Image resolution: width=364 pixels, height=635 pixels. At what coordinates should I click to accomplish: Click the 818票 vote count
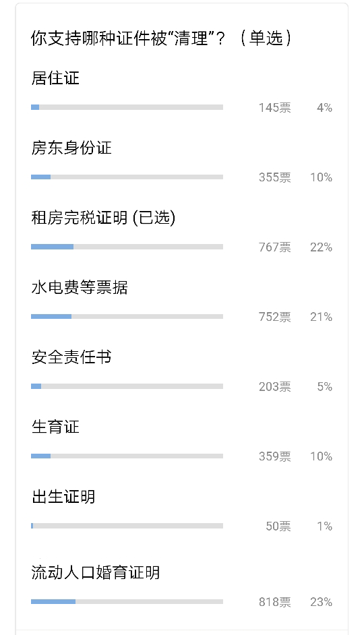(x=275, y=602)
